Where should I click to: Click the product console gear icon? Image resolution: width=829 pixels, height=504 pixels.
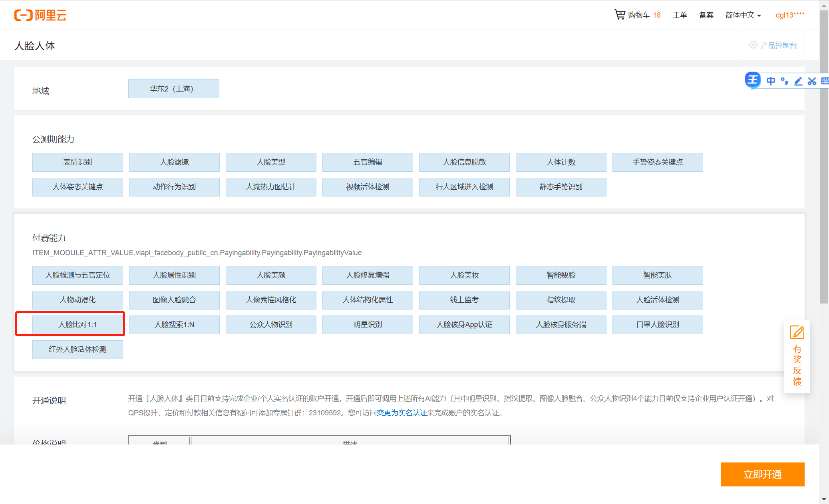coord(753,45)
